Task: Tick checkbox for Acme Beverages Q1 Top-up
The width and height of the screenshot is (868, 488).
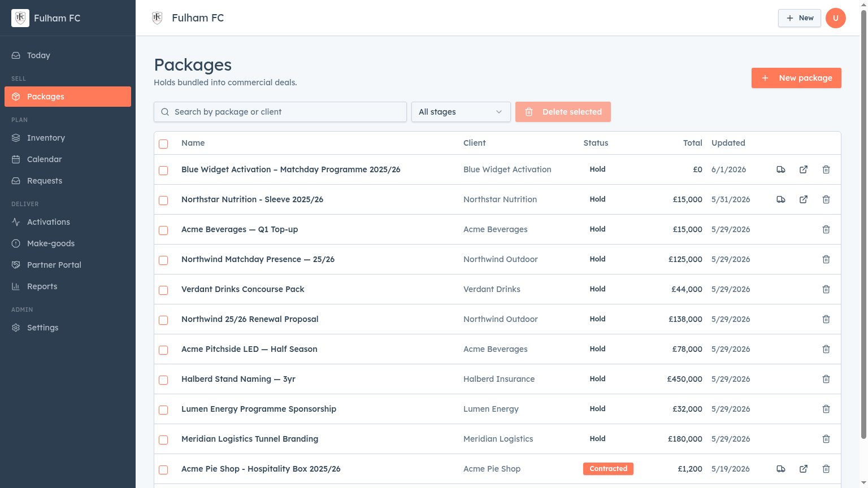Action: tap(163, 230)
